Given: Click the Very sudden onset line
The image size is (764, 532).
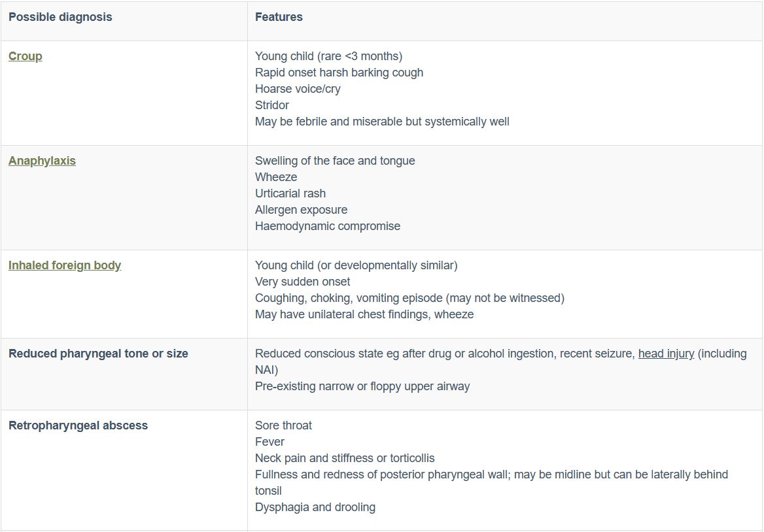Looking at the screenshot, I should (x=302, y=282).
